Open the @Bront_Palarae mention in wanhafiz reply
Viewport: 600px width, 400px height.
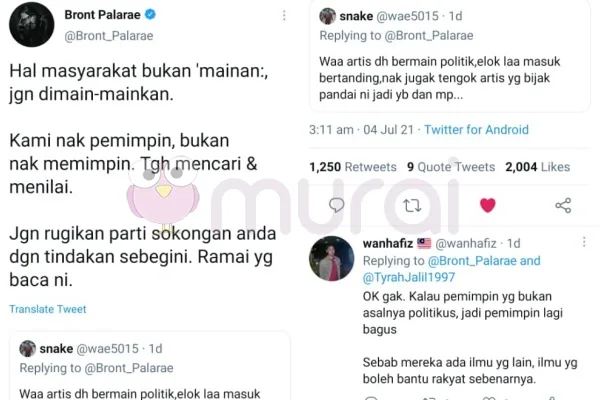tap(472, 261)
